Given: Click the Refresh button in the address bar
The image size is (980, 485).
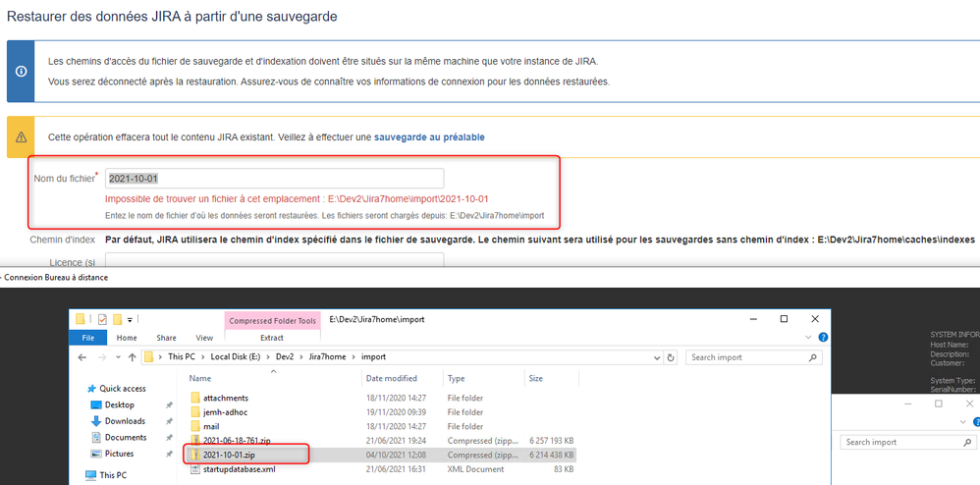Looking at the screenshot, I should click(x=671, y=358).
